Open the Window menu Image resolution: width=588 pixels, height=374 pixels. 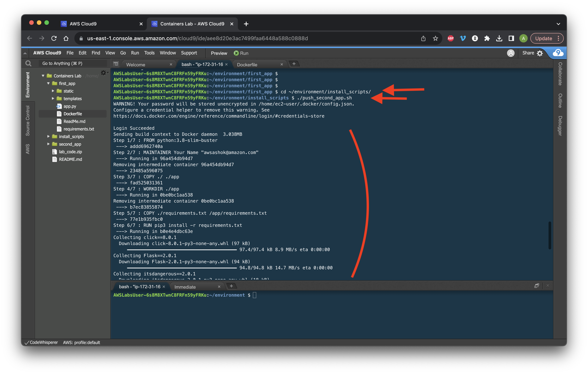pos(167,53)
